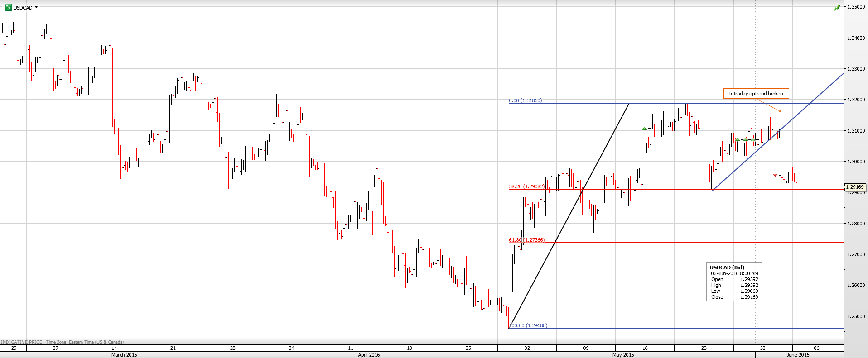Select the 0.00 (1.31860) Fibonacci label
Viewport: 868px width, 358px height.
[x=525, y=100]
